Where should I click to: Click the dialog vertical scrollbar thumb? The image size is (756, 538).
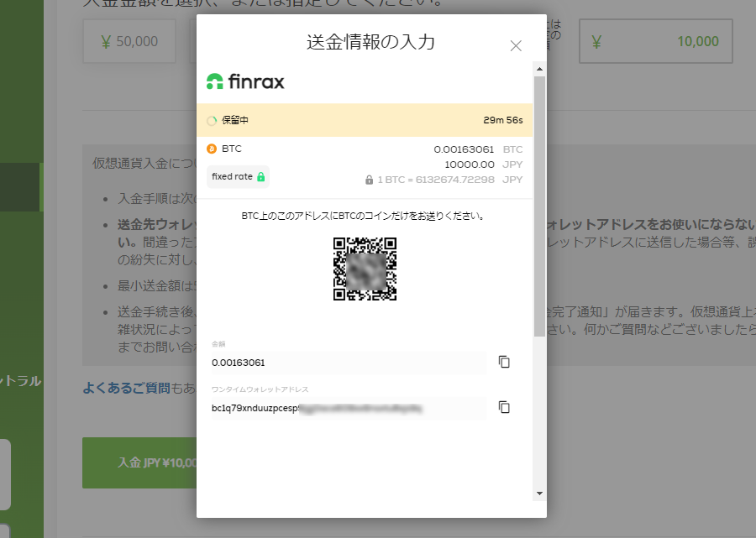pyautogui.click(x=539, y=206)
